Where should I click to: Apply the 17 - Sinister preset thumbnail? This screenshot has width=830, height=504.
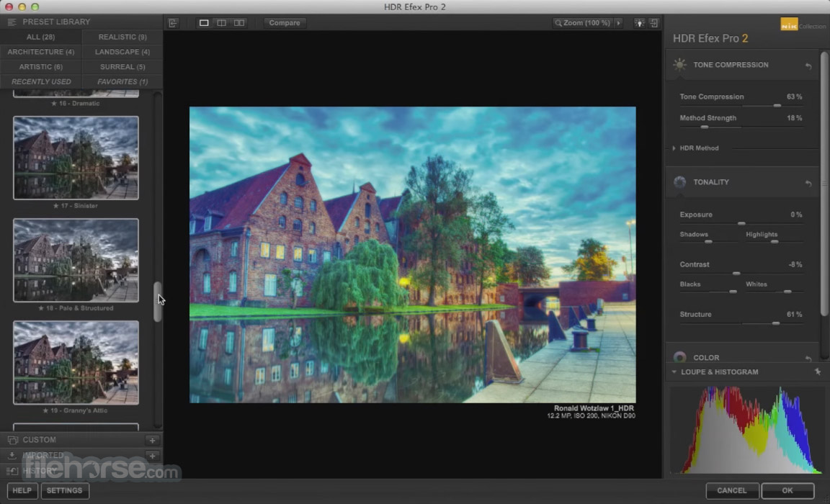click(x=76, y=158)
